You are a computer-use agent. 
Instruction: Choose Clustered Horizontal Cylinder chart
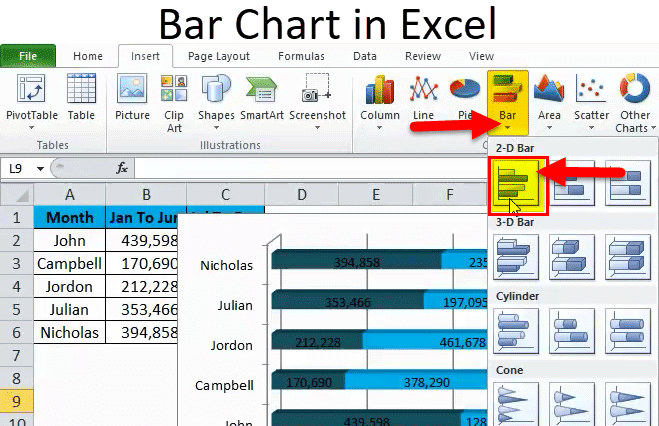click(x=516, y=331)
